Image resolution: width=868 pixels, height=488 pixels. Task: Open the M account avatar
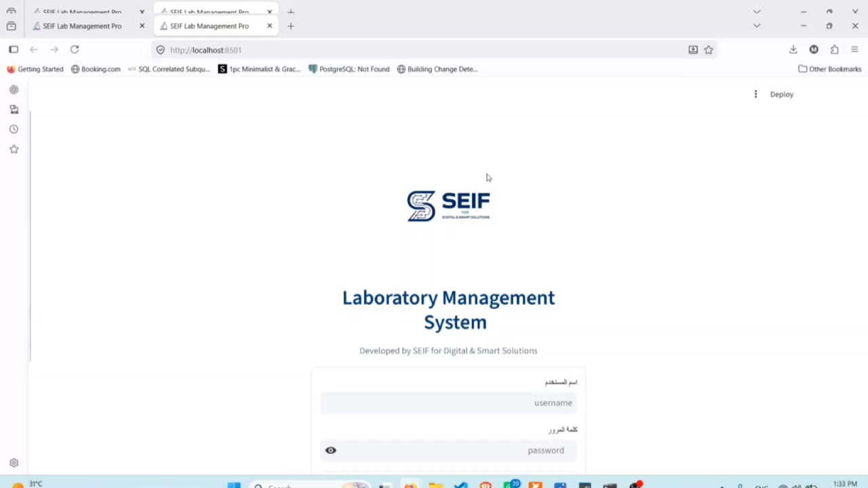(x=814, y=49)
